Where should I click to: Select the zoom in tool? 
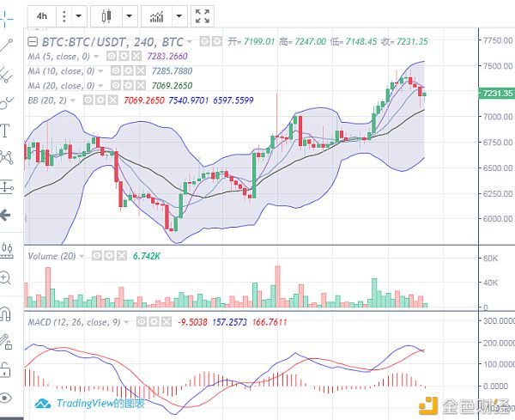click(x=5, y=277)
